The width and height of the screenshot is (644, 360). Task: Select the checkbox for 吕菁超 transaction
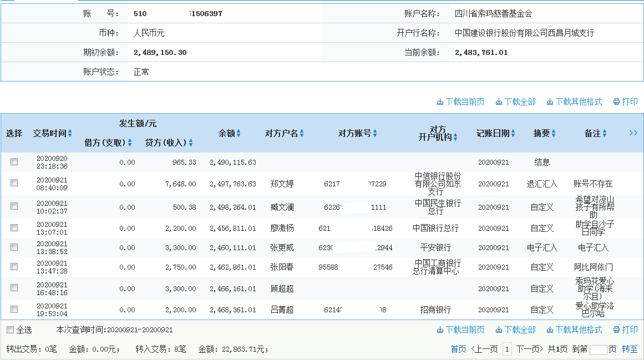click(x=14, y=310)
